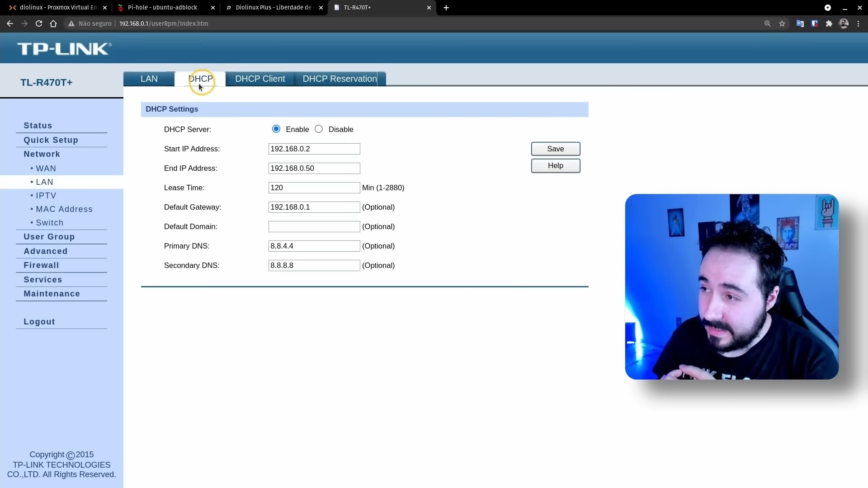Click the Primary DNS input field
868x488 pixels.
click(x=314, y=246)
